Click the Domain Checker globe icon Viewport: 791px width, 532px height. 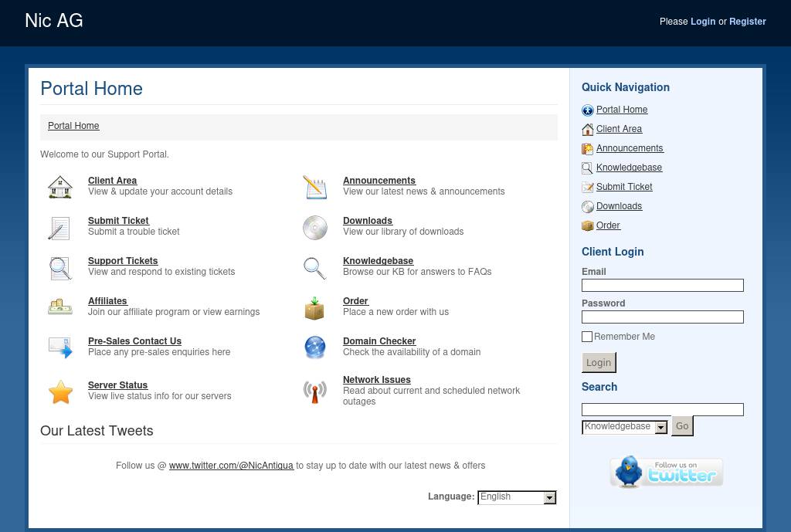click(x=314, y=347)
